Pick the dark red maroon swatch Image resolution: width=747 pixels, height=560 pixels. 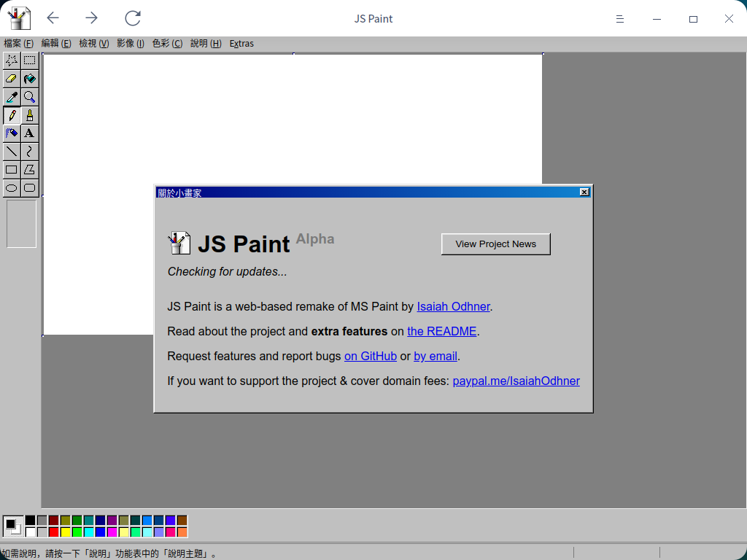[54, 520]
